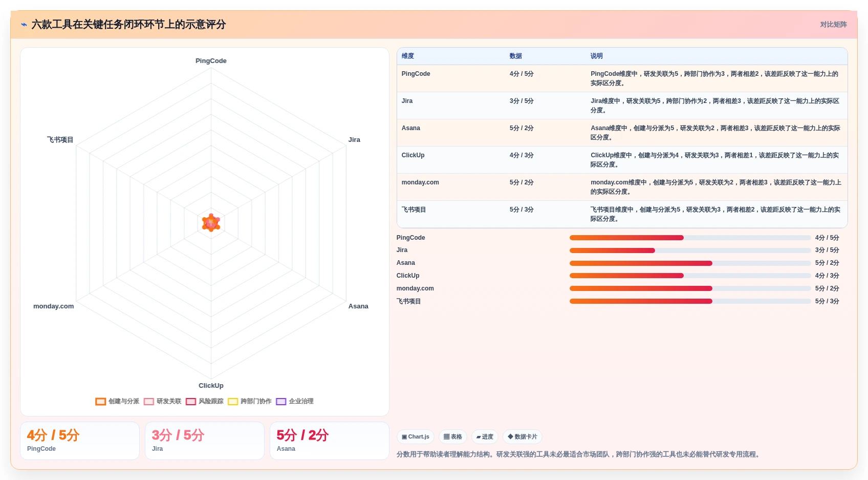Select the ClickUp table row name
Viewport: 868px width, 480px height.
[x=413, y=155]
